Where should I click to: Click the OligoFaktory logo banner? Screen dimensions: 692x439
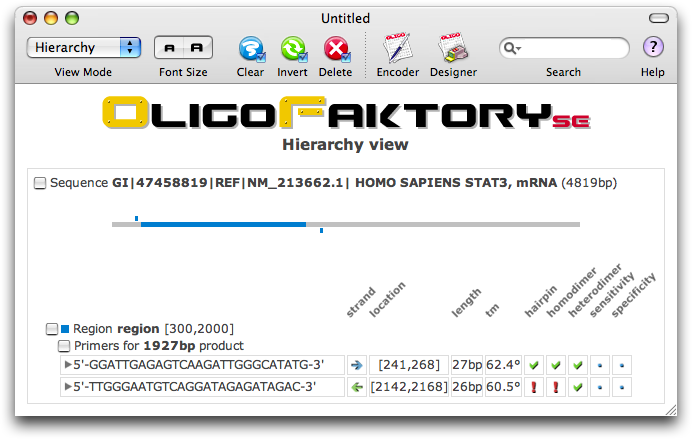click(346, 113)
